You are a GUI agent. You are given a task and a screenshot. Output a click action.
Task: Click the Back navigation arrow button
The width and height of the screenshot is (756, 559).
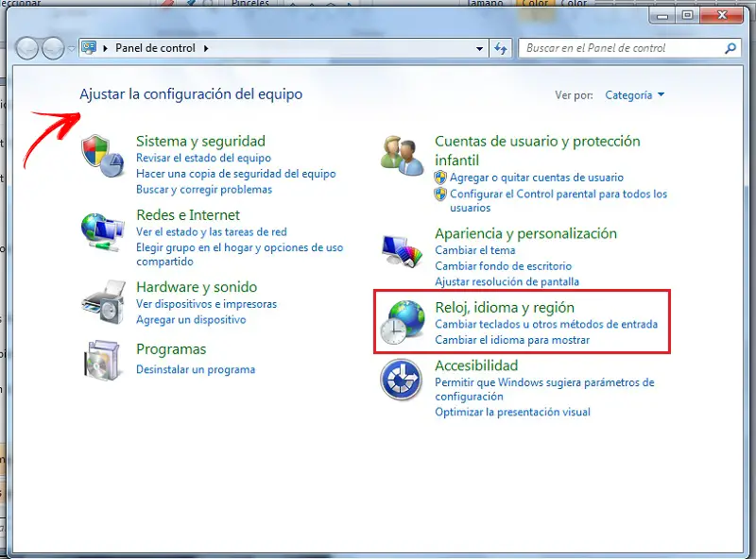click(x=27, y=48)
